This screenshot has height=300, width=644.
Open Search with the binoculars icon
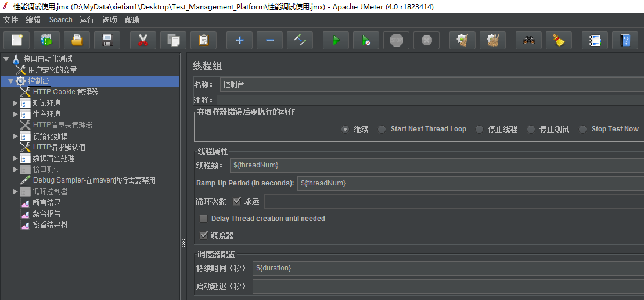tap(528, 40)
